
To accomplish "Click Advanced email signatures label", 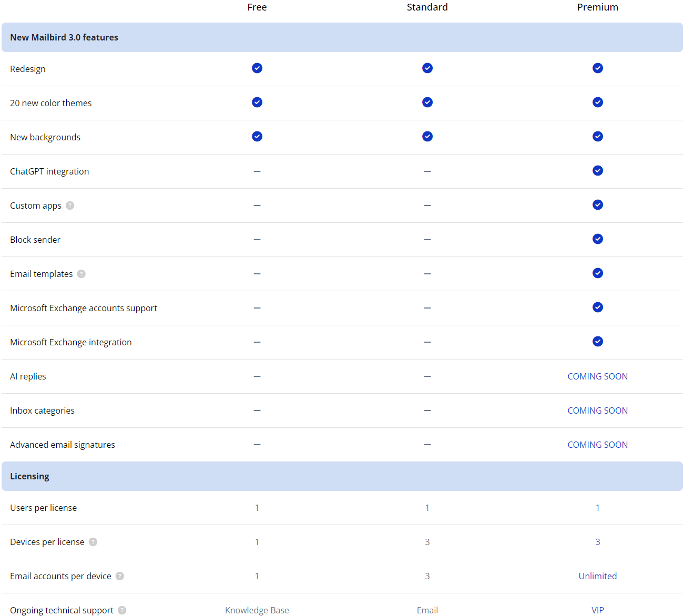I will pos(63,445).
